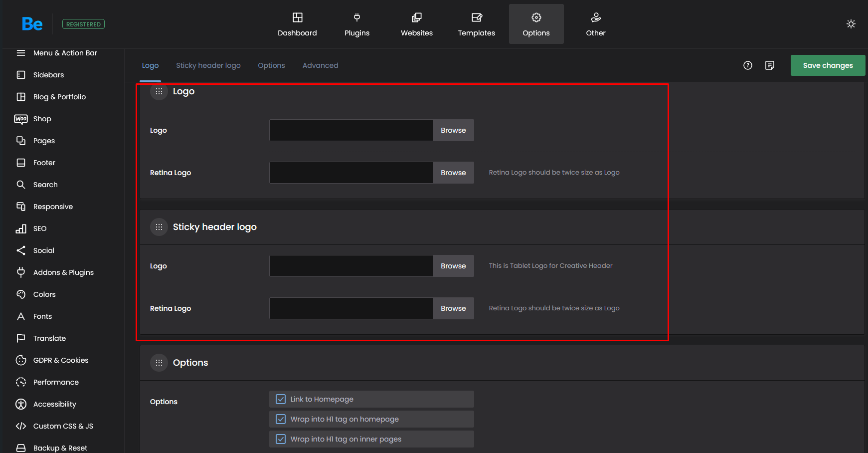Click the Colors palette icon

click(21, 294)
